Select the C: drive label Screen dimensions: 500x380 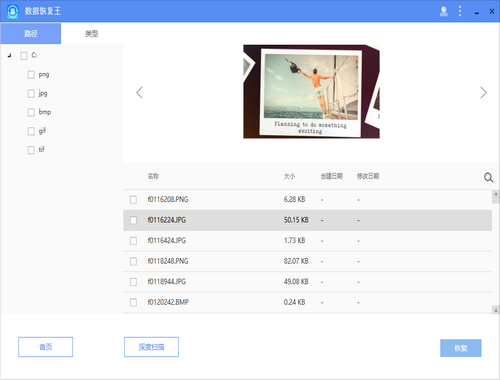pyautogui.click(x=34, y=55)
